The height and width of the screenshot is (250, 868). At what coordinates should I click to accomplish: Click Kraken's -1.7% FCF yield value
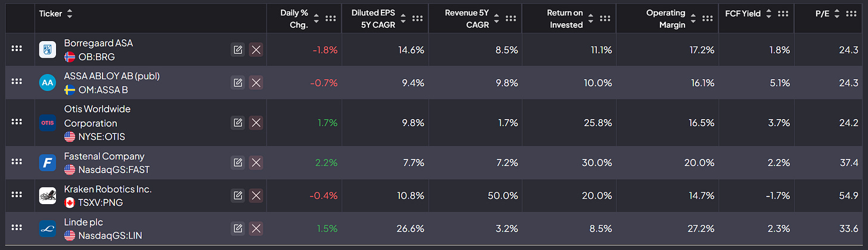(779, 195)
